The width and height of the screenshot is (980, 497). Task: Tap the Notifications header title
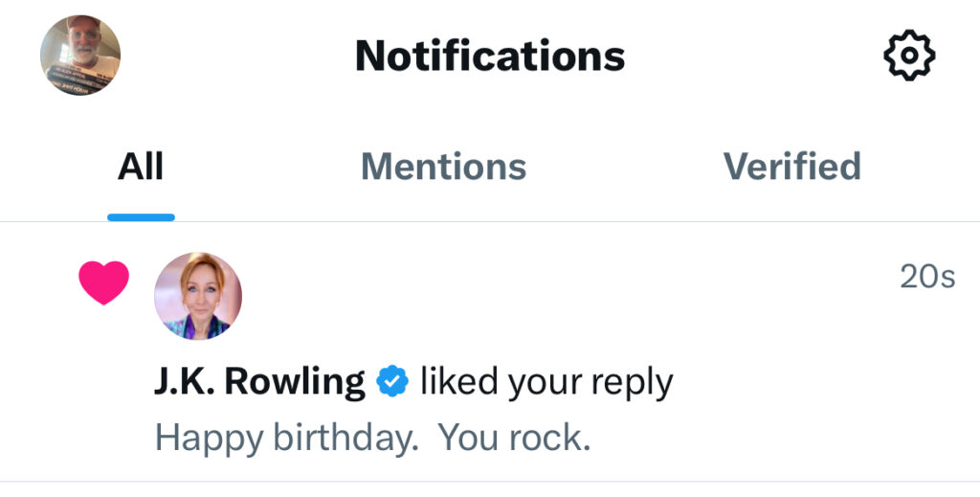(x=490, y=56)
